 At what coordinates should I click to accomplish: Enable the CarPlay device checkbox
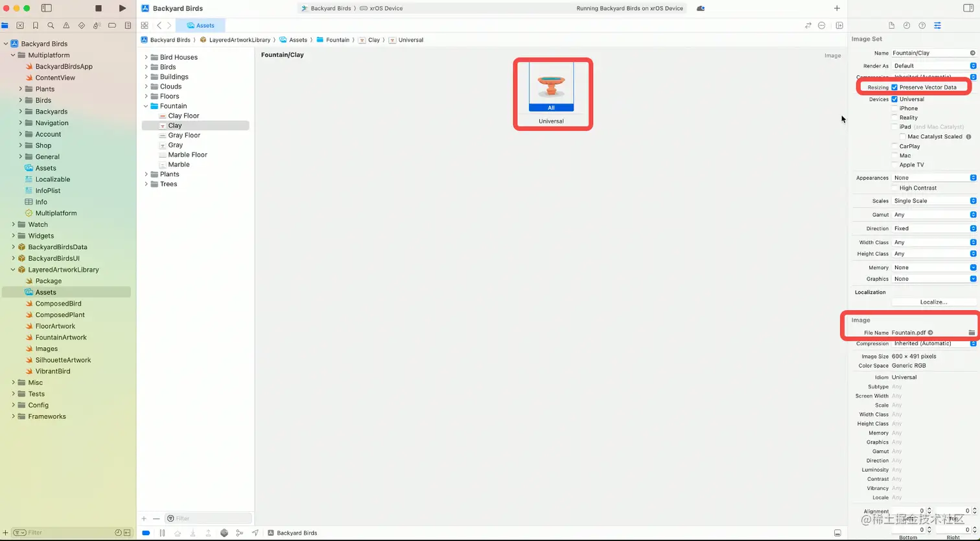click(x=894, y=146)
